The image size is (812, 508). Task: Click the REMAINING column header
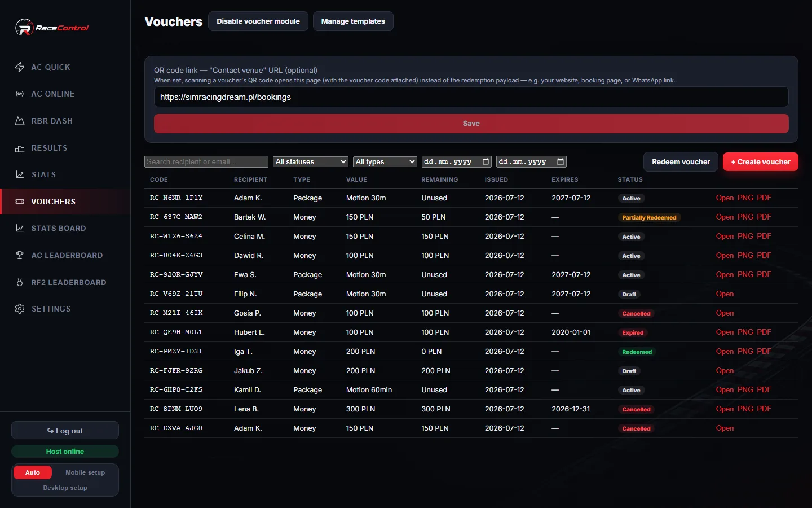pyautogui.click(x=440, y=179)
